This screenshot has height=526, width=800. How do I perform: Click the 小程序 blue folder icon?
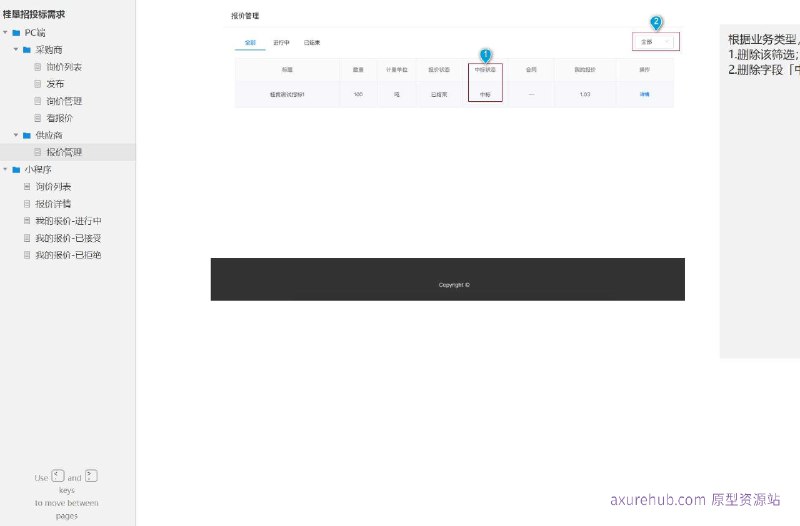[x=16, y=169]
